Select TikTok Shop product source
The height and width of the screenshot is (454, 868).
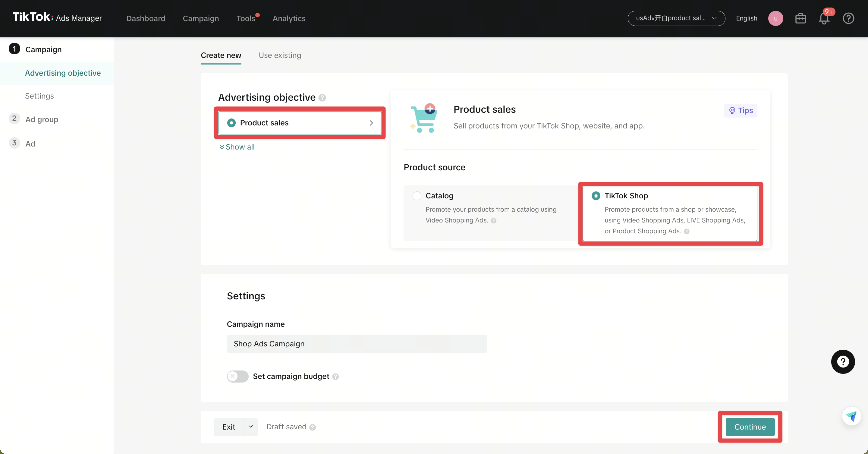(x=596, y=196)
